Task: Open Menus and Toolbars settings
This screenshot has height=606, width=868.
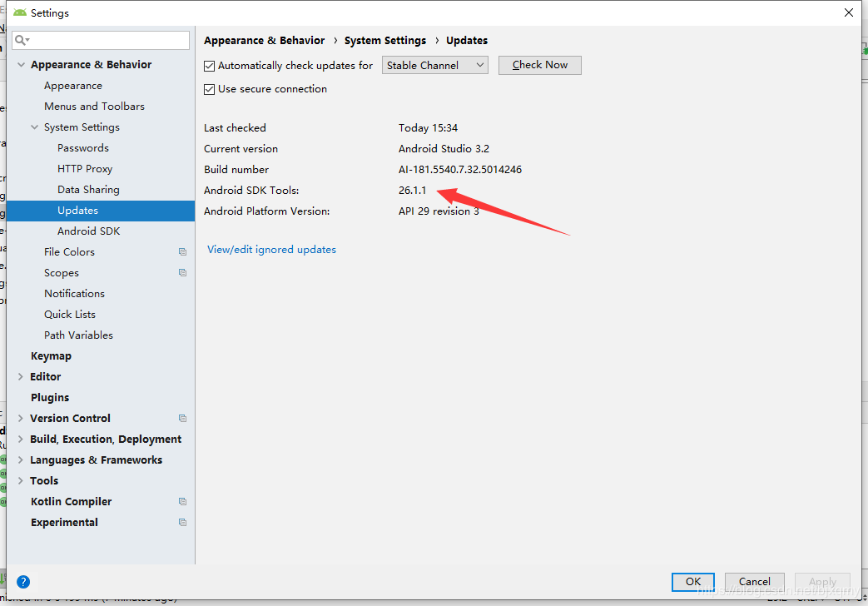Action: pos(94,107)
